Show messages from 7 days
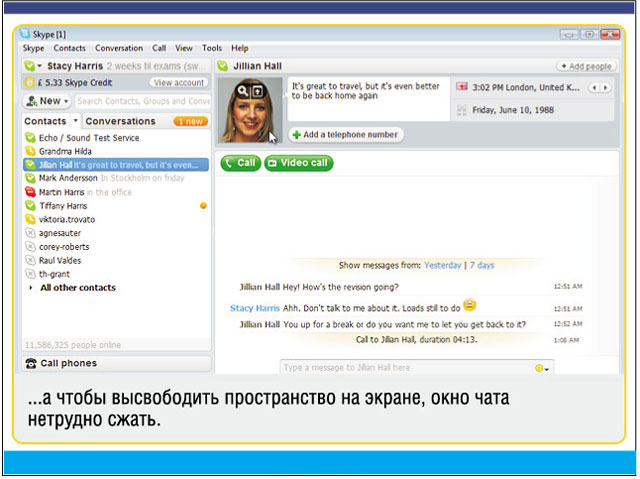The height and width of the screenshot is (479, 640). tap(482, 265)
